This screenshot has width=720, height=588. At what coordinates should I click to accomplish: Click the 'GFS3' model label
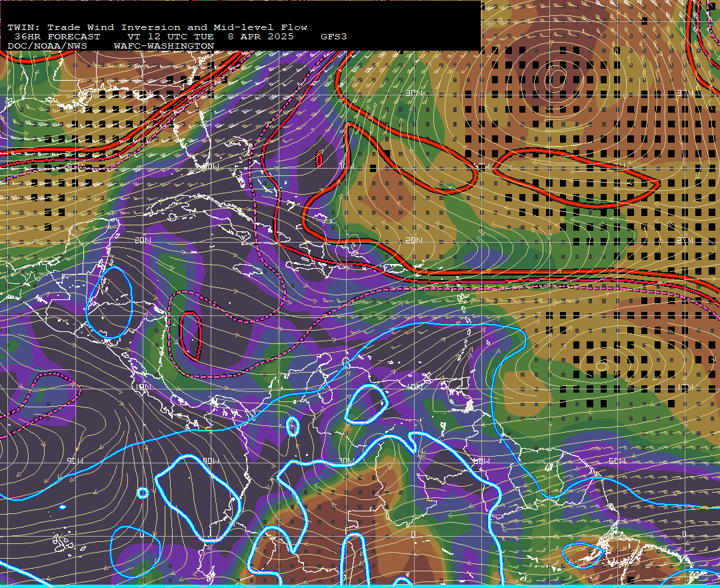click(x=334, y=37)
